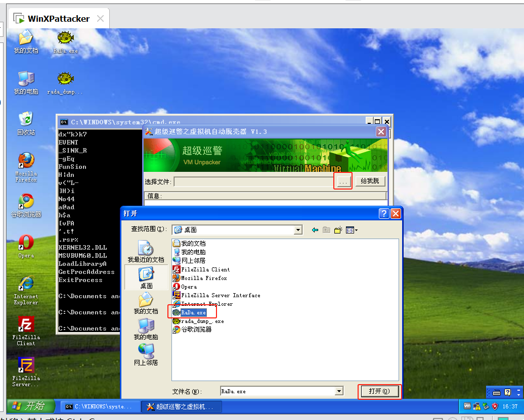Maximize the cmd.exe window
Screen dimensions: 524x420
tap(377, 121)
